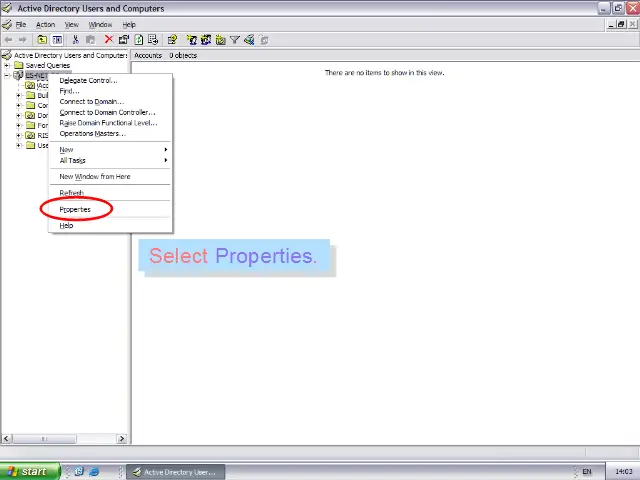The width and height of the screenshot is (640, 480).
Task: Click the red X Delete icon
Action: 109,40
